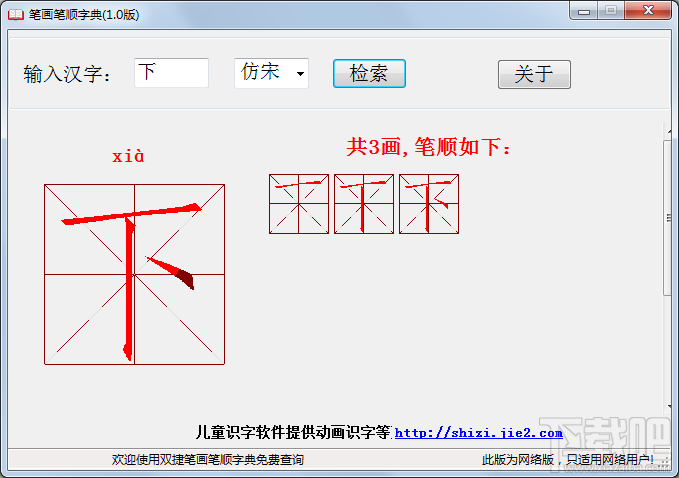Select the third stroke step thumbnail
The image size is (679, 478).
[429, 204]
